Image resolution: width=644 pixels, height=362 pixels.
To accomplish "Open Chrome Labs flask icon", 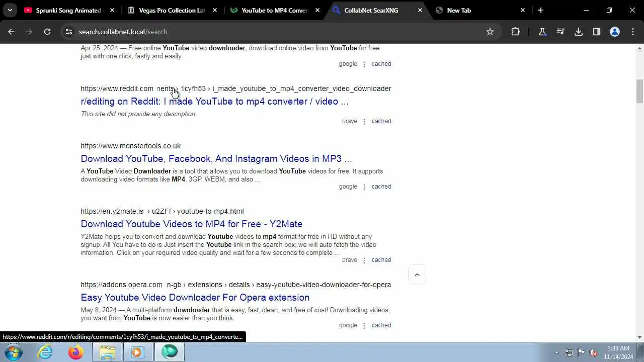I will pos(542,32).
